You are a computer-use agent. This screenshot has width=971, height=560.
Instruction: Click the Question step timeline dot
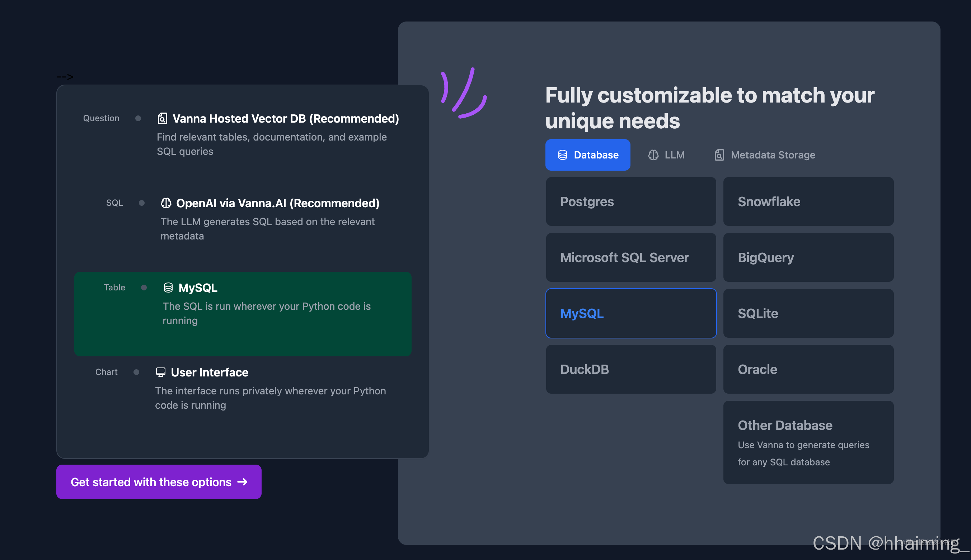pos(138,118)
